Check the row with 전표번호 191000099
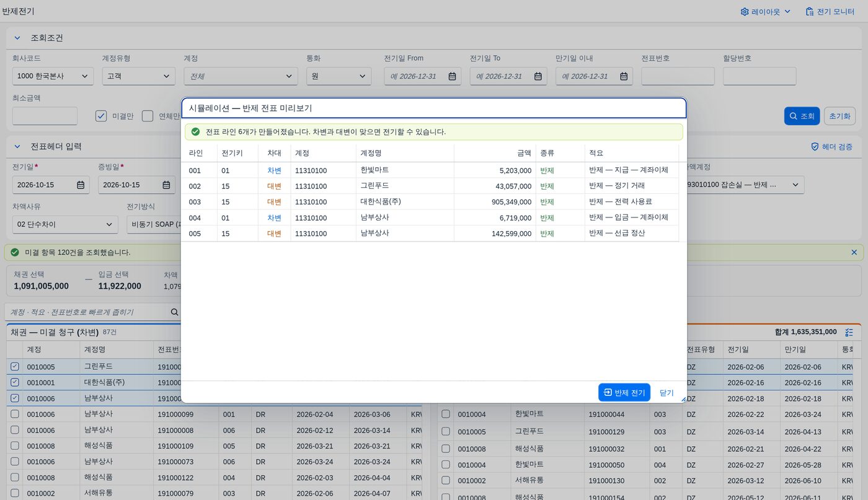 (x=15, y=414)
